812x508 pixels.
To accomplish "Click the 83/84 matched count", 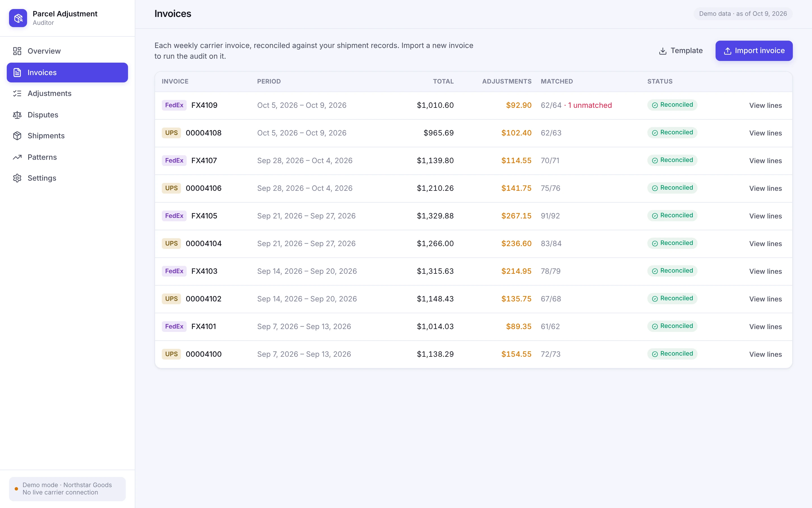I will pos(551,244).
